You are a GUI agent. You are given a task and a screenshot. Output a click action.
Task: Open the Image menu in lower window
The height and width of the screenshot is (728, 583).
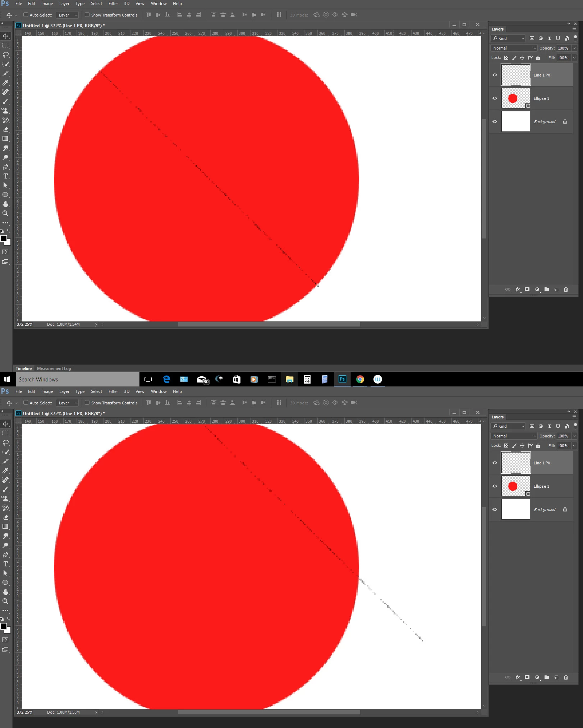(47, 391)
